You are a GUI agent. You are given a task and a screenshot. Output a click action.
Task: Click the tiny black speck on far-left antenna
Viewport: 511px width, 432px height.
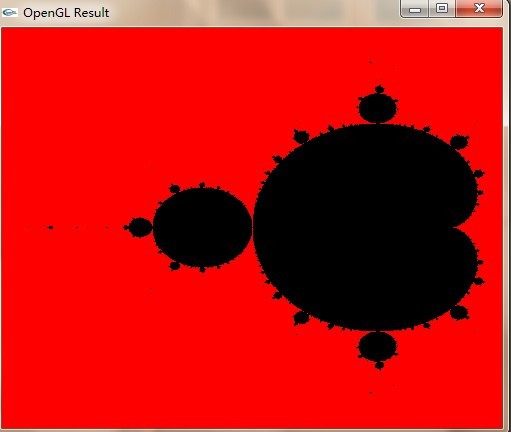tap(50, 228)
